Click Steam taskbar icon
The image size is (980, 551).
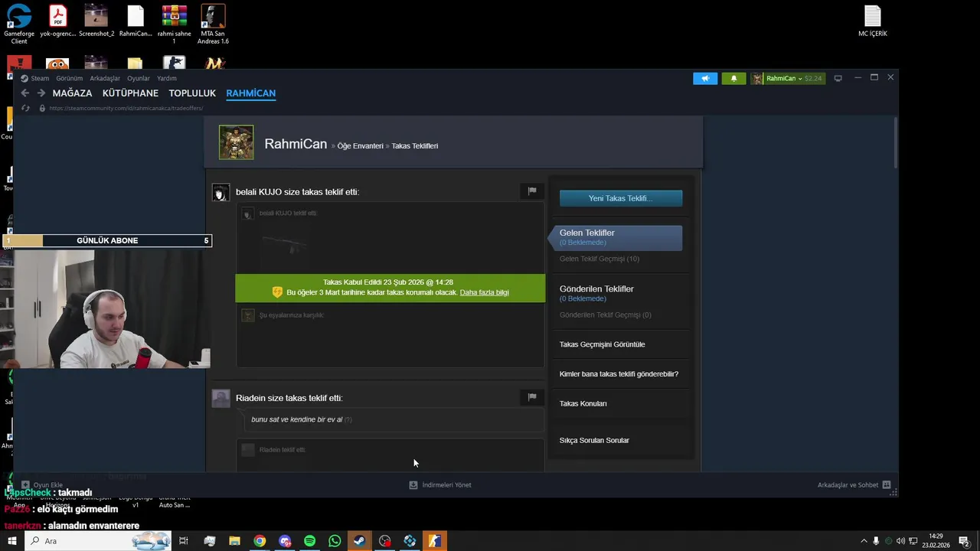(359, 541)
